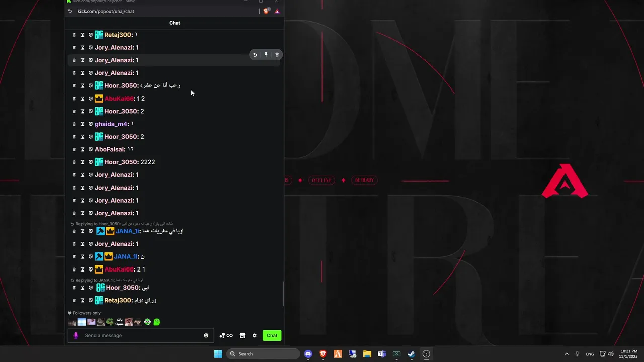Click the purple microphone icon in message box
Screen dimensions: 644x362
76,335
